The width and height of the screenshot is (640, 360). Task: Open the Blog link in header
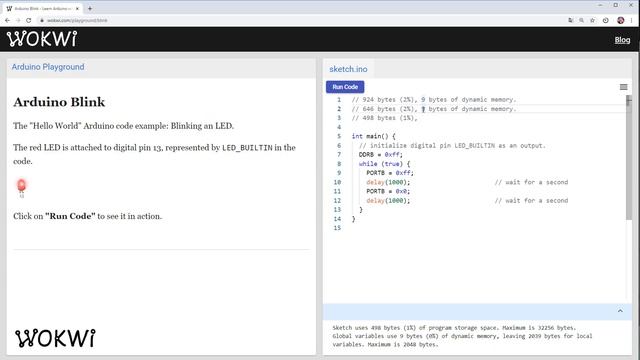pos(622,40)
